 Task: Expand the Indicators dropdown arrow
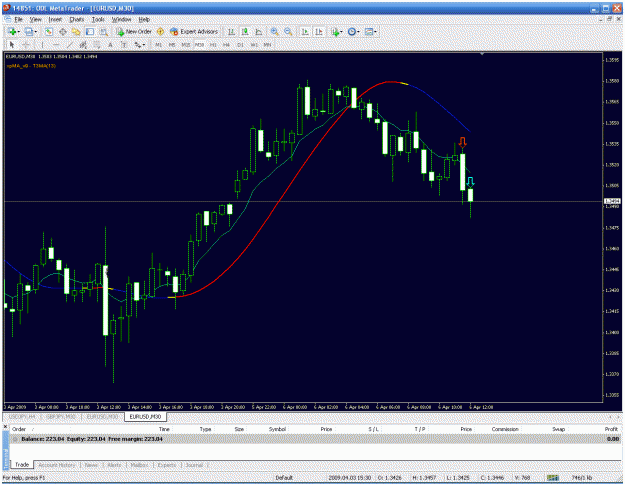coord(341,32)
